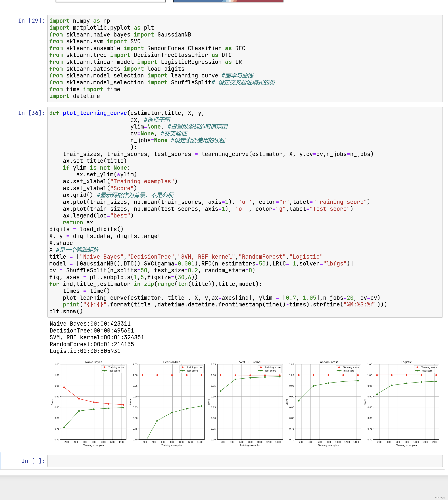Click the empty In [ ] prompt label
The height and width of the screenshot is (500, 448).
tap(33, 461)
